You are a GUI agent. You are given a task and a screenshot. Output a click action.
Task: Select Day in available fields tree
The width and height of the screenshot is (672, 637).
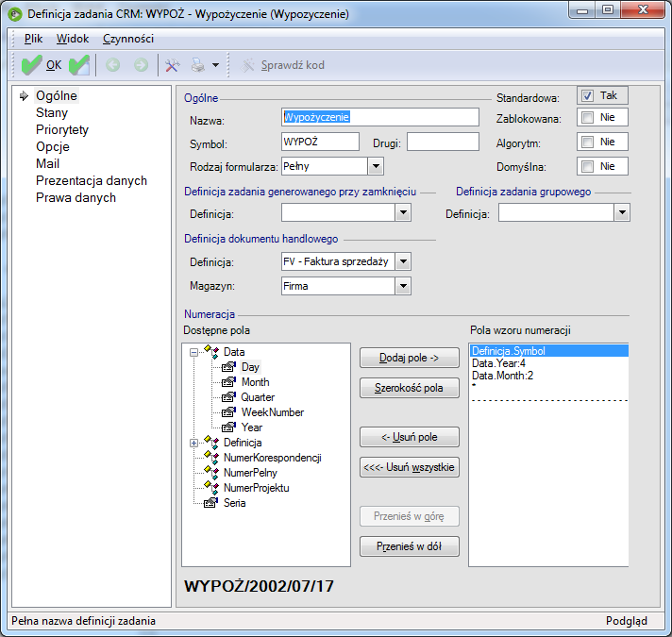point(250,367)
